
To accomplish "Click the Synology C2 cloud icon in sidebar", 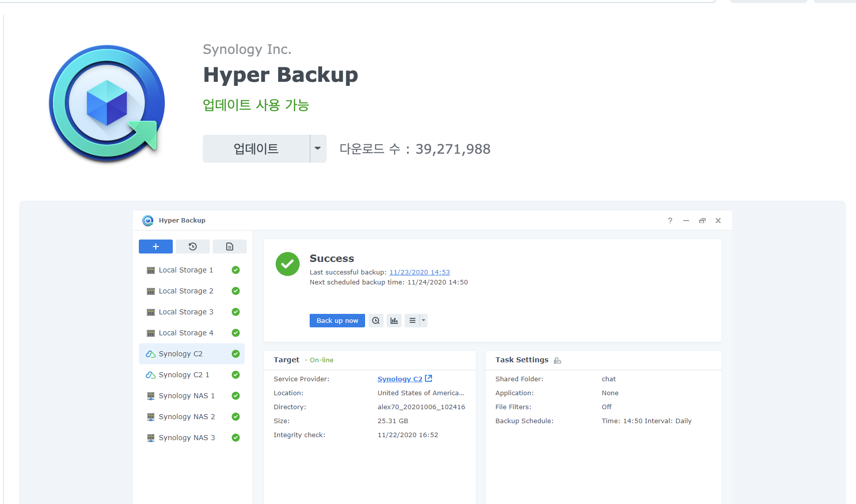I will 150,354.
